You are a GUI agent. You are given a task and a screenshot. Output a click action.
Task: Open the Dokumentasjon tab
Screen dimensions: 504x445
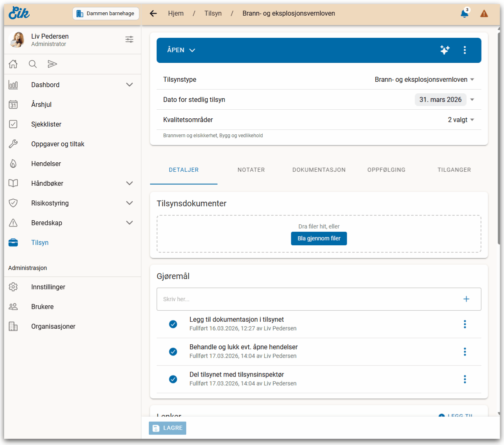319,170
